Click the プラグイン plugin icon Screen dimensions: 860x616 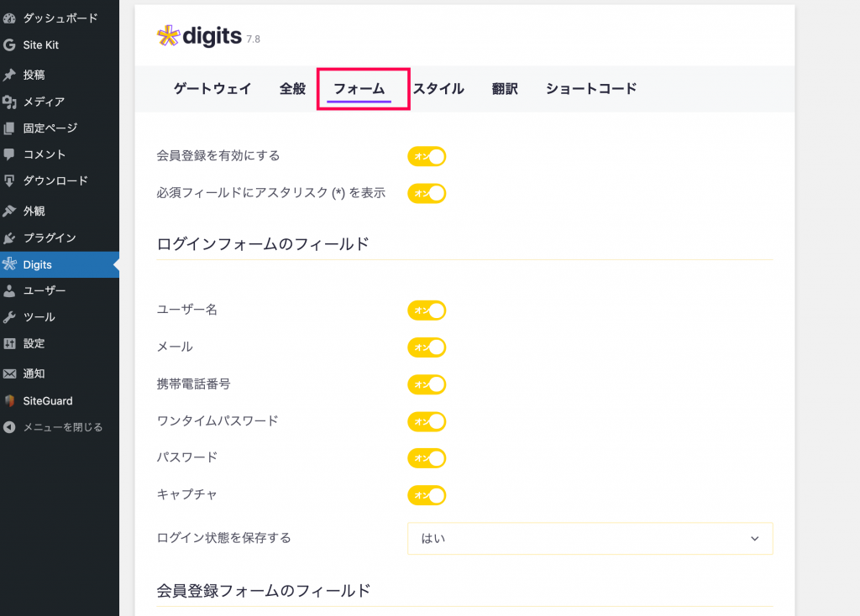9,238
